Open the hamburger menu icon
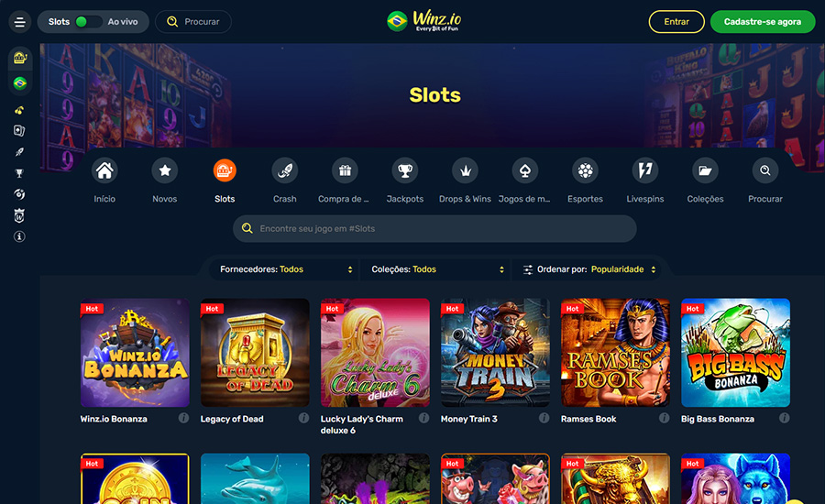 [x=20, y=22]
